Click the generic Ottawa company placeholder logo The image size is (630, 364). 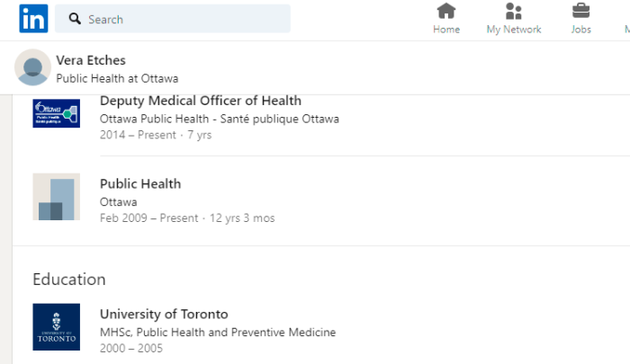56,197
